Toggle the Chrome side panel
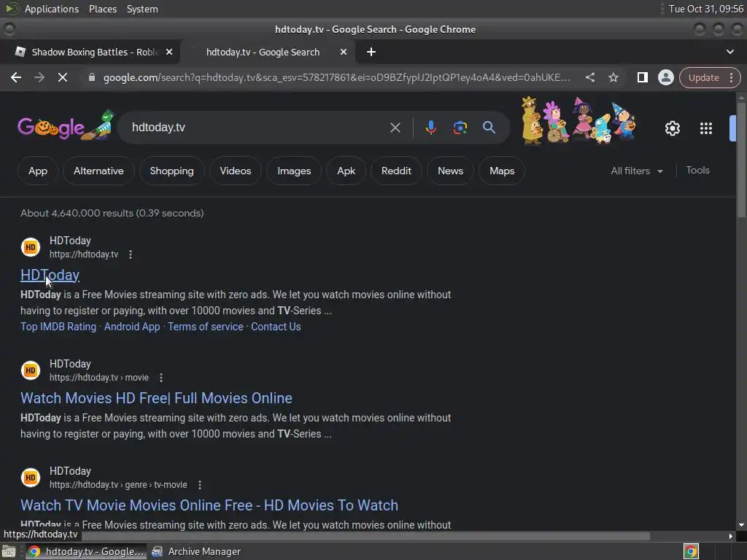Viewport: 747px width, 560px height. pyautogui.click(x=642, y=77)
